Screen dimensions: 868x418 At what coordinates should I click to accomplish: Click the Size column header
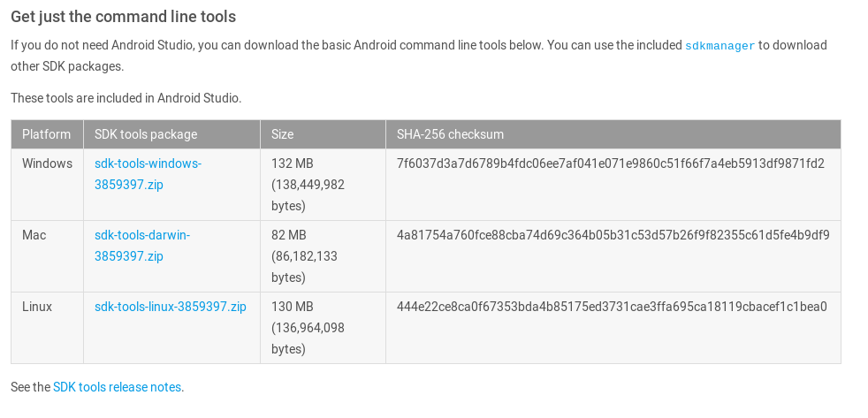pos(283,134)
